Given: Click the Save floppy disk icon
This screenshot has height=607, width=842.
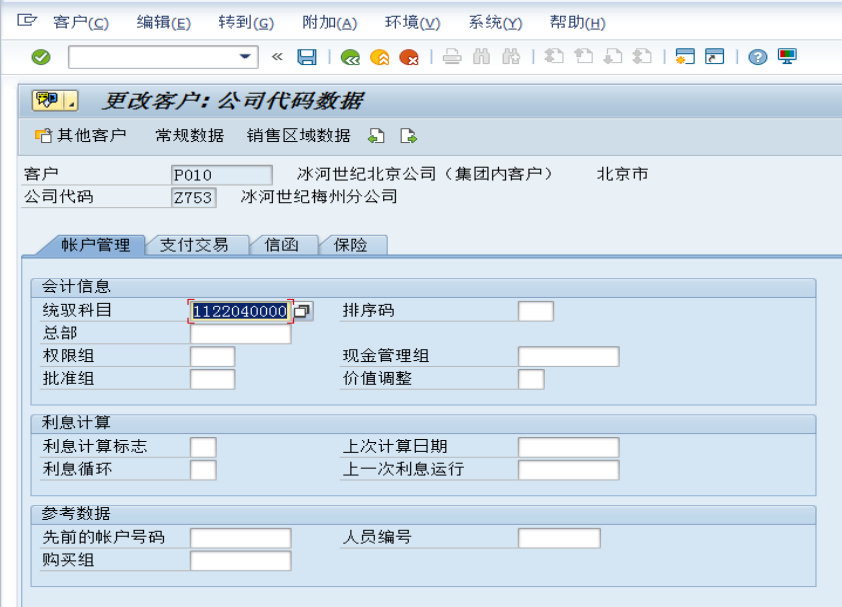Looking at the screenshot, I should coord(307,57).
